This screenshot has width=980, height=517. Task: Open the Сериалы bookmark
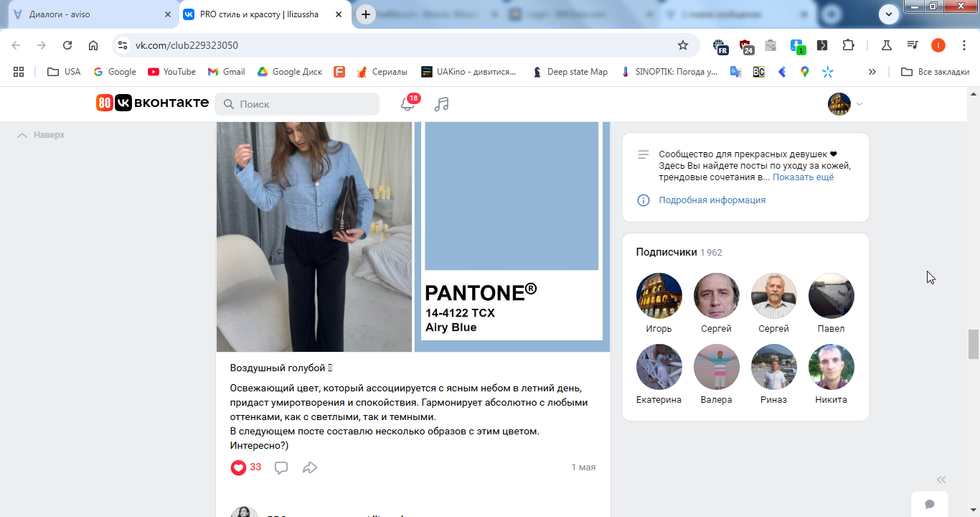point(381,72)
